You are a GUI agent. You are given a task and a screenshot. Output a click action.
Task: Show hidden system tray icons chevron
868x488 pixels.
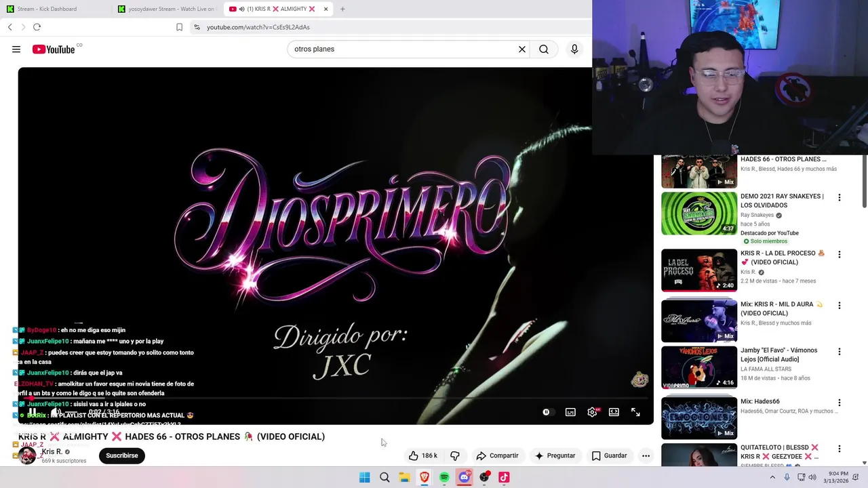pos(772,477)
